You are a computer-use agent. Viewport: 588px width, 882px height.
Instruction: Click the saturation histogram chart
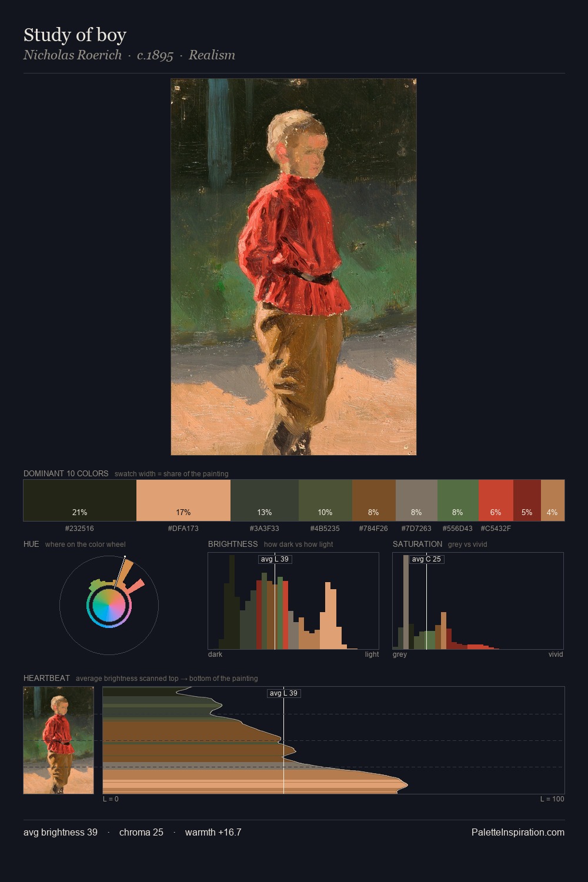tap(478, 601)
